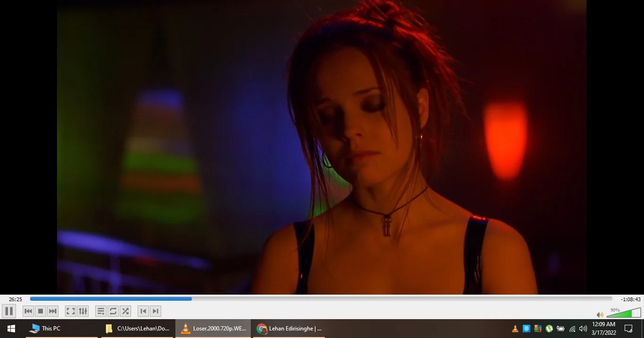The height and width of the screenshot is (338, 644).
Task: Toggle random shuffle playback
Action: coord(125,311)
